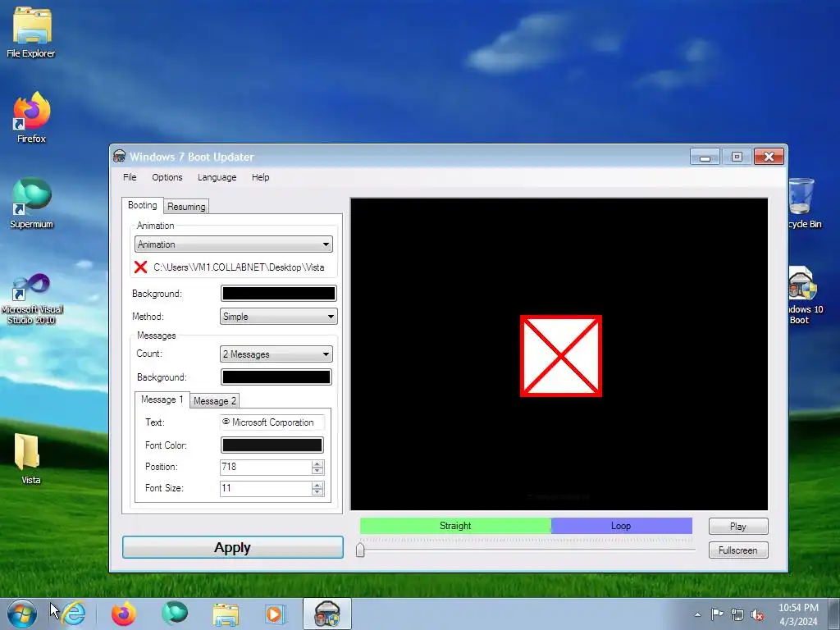The height and width of the screenshot is (630, 840).
Task: Click the Windows 7 Boot Updater title icon
Action: [120, 157]
